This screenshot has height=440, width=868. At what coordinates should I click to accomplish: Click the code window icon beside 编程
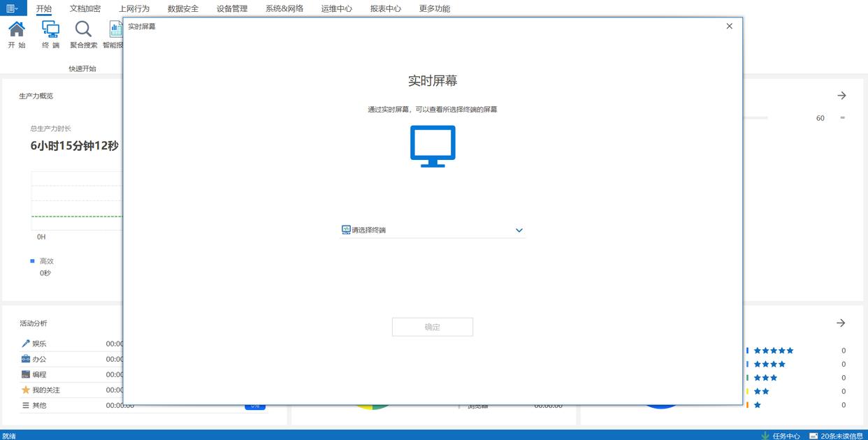point(26,374)
